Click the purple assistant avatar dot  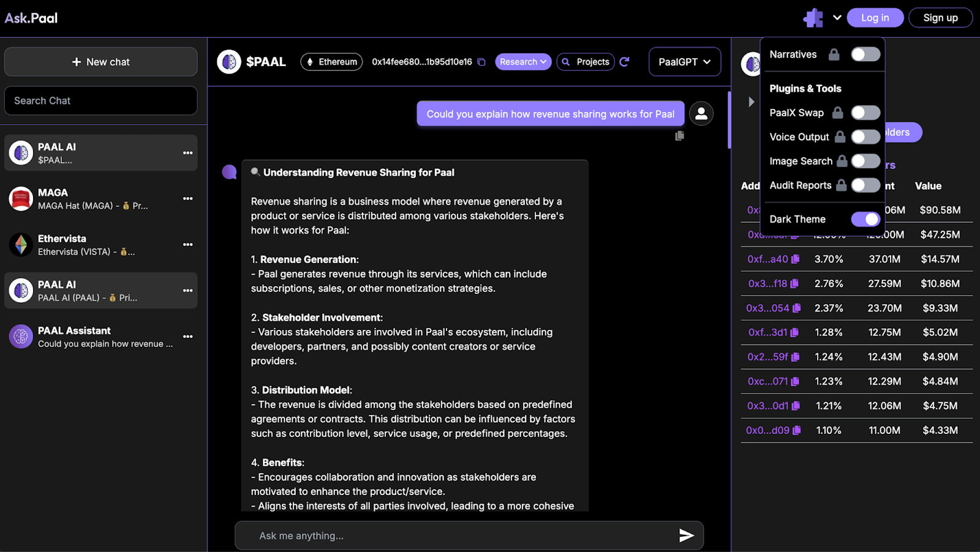pos(230,172)
